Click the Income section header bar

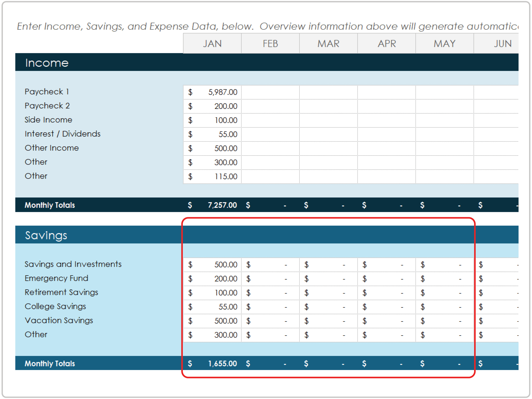[x=266, y=62]
